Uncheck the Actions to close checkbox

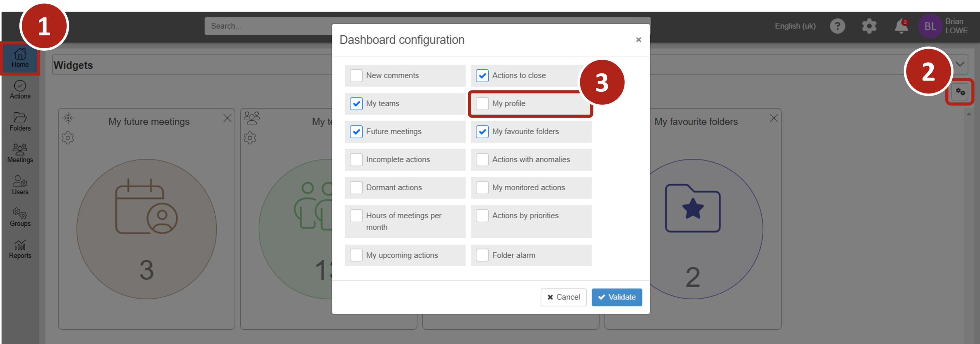[482, 75]
